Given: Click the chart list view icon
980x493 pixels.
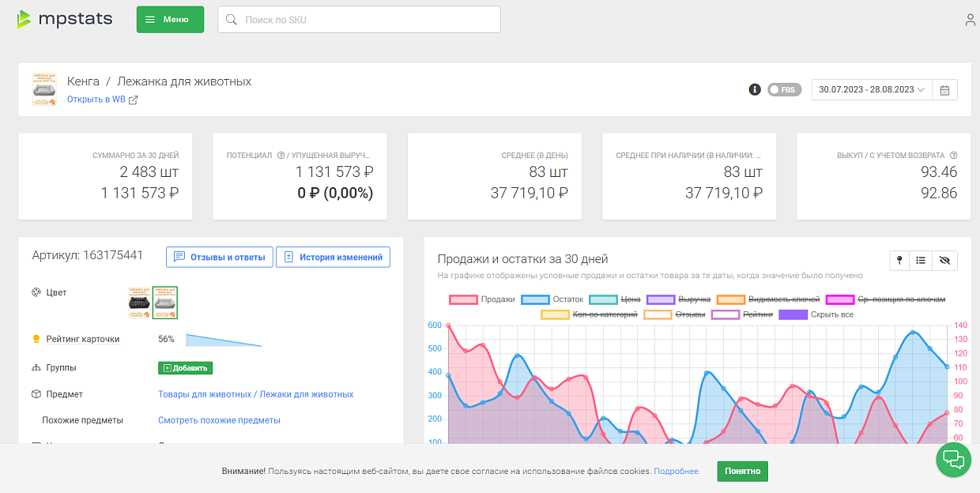Looking at the screenshot, I should coord(921,260).
